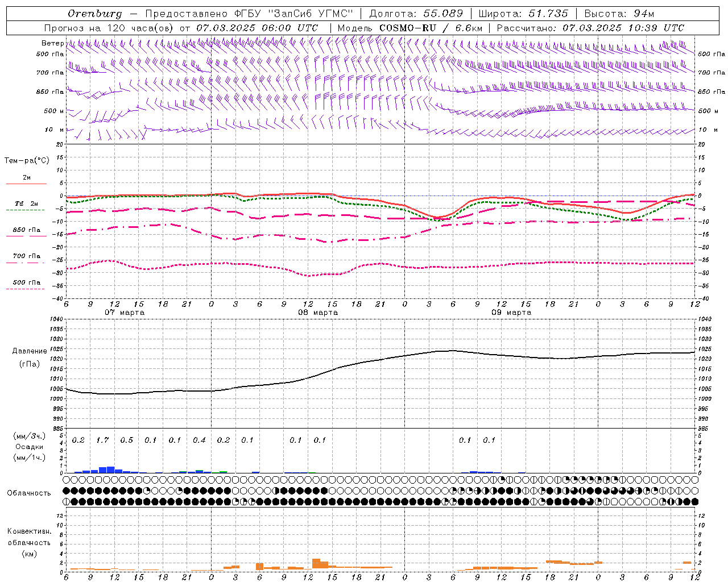Image resolution: width=728 pixels, height=582 pixels.
Task: Click the 'Ветер' wind panel label
Action: (x=52, y=43)
